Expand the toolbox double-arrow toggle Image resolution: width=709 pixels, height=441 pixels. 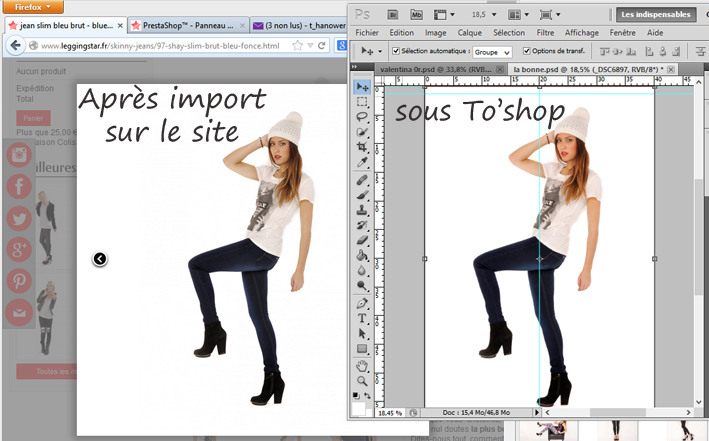pyautogui.click(x=354, y=67)
